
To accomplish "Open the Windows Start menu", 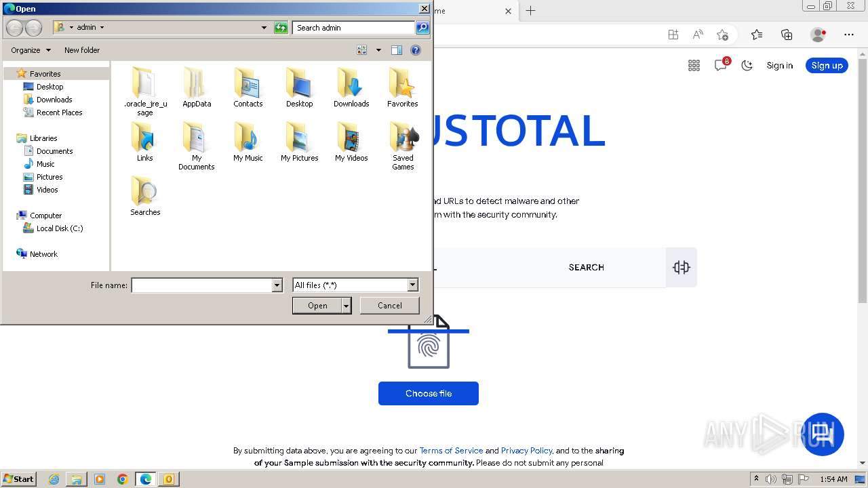I will 18,479.
